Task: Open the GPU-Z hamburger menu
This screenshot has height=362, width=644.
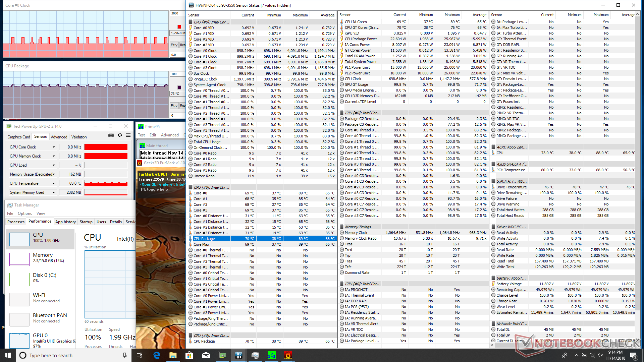Action: [128, 135]
